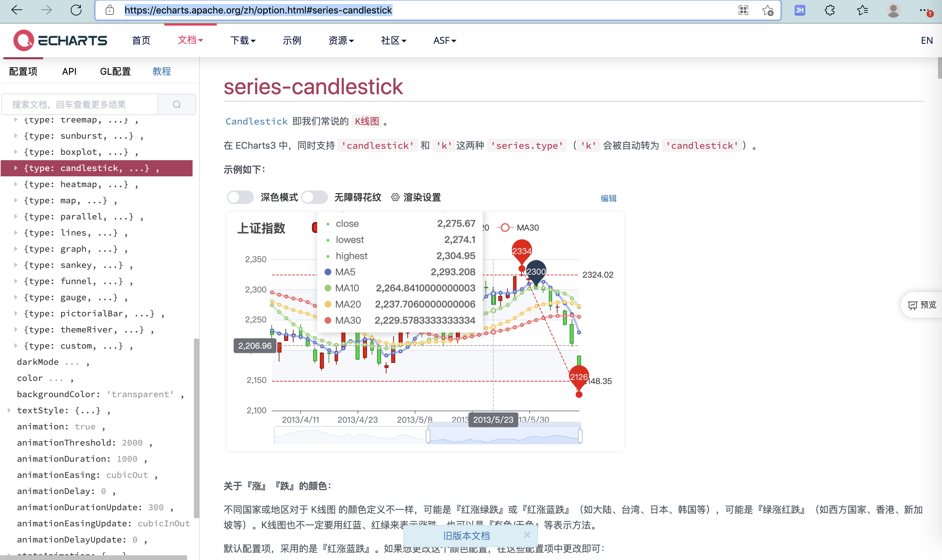The image size is (942, 560).
Task: Reload the page with the refresh icon
Action: (x=76, y=10)
